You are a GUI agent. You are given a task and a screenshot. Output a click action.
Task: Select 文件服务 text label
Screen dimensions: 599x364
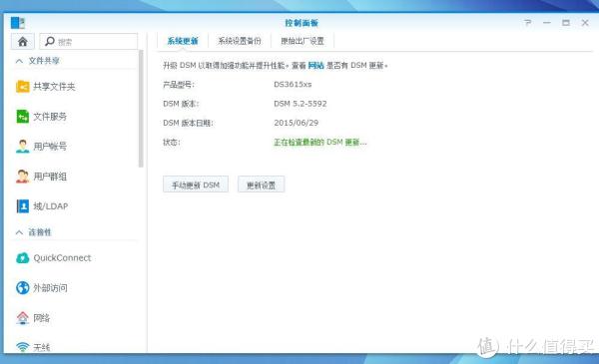click(50, 117)
